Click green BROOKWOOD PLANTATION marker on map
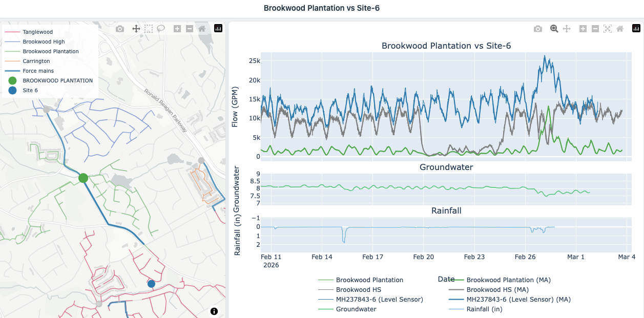This screenshot has width=644, height=318. pos(83,178)
